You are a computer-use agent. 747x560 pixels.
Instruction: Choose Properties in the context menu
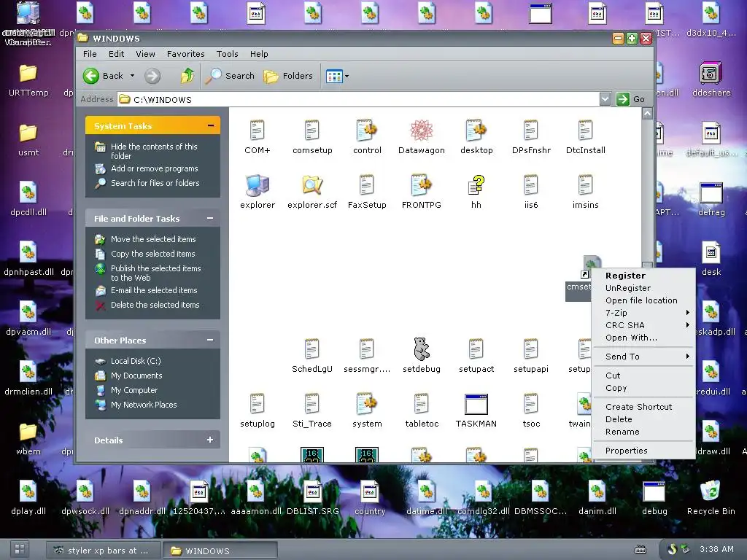[643, 450]
